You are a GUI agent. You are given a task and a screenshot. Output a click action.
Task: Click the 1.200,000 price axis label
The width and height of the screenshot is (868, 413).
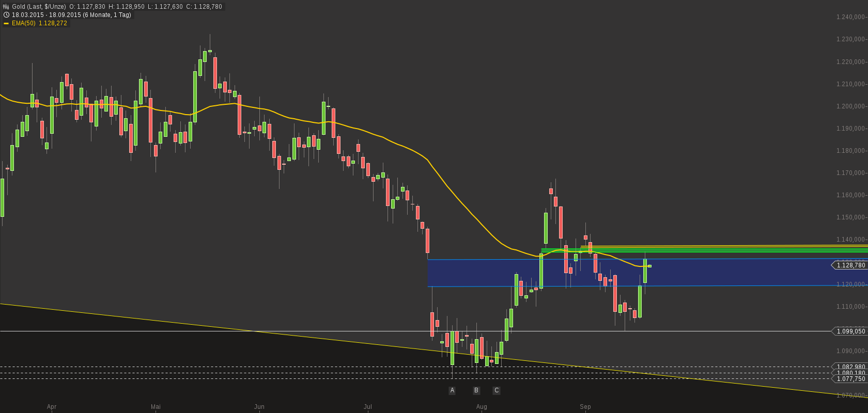click(x=850, y=106)
